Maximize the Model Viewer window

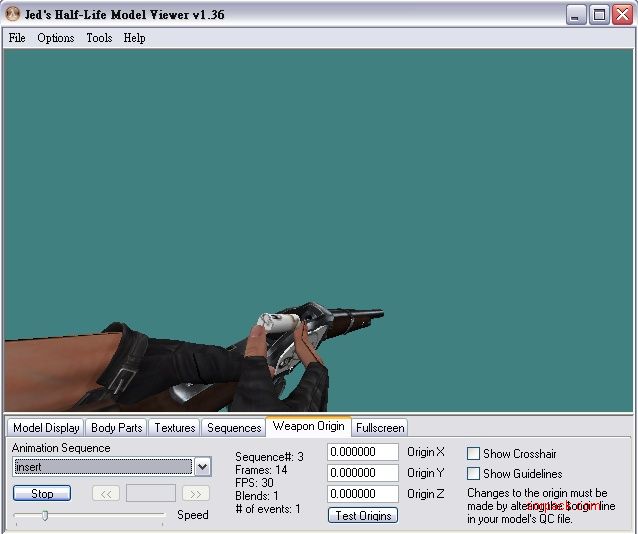pos(599,14)
